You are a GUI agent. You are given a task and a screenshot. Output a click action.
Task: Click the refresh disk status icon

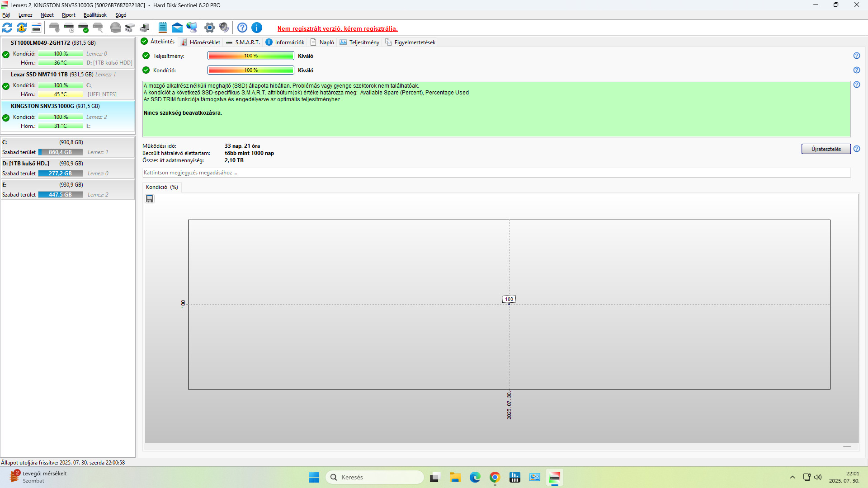coord(8,28)
